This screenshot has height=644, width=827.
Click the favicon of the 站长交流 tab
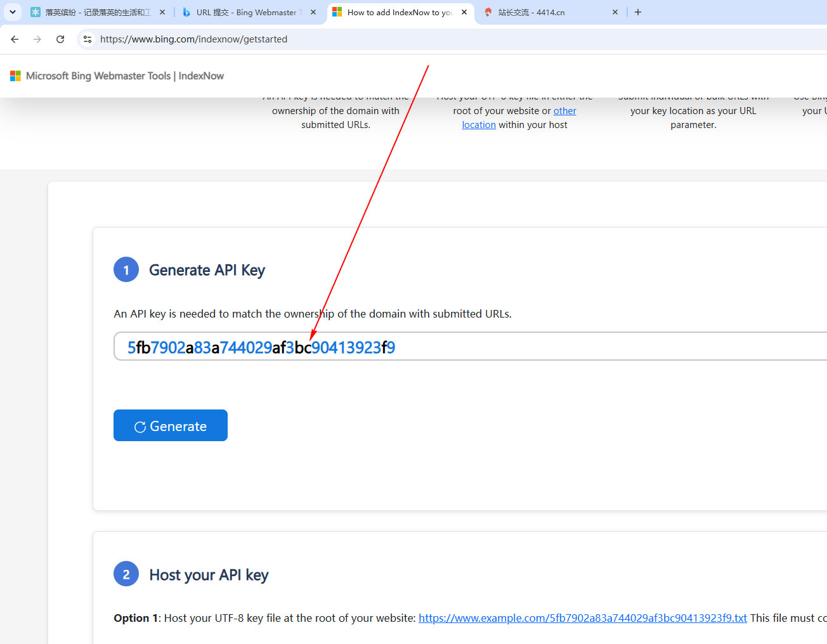coord(488,12)
